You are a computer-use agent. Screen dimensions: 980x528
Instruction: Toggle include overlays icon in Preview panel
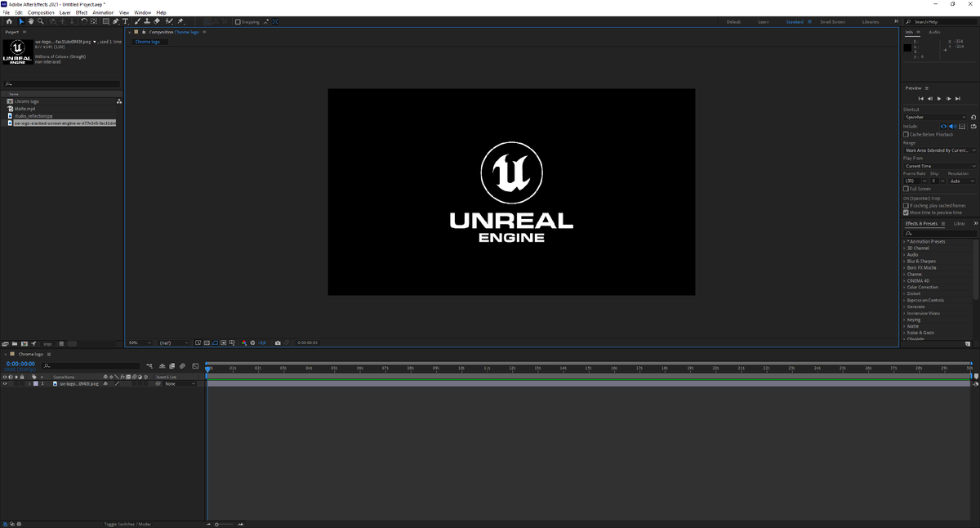(x=962, y=126)
